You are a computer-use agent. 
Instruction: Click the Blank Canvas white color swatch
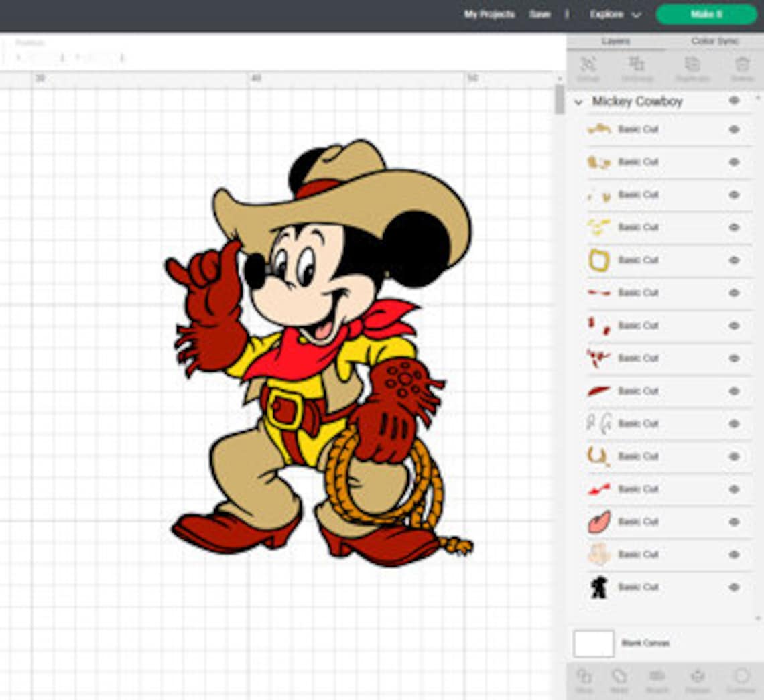(x=592, y=642)
